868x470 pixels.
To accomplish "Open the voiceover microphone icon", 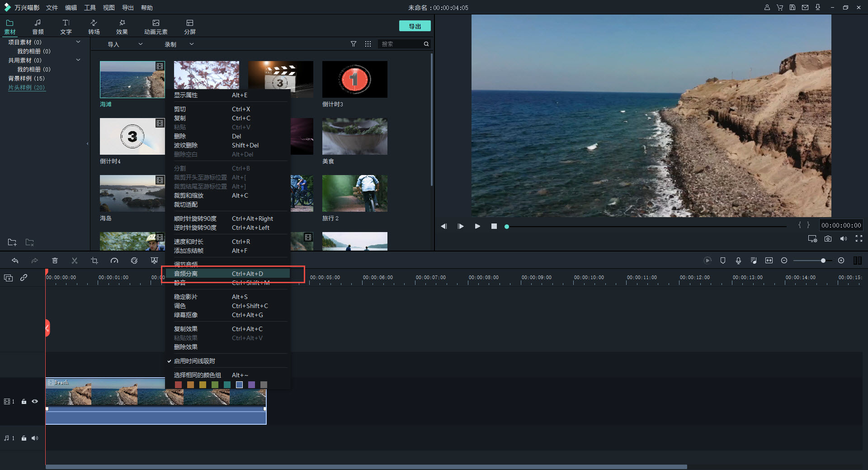I will coord(738,261).
